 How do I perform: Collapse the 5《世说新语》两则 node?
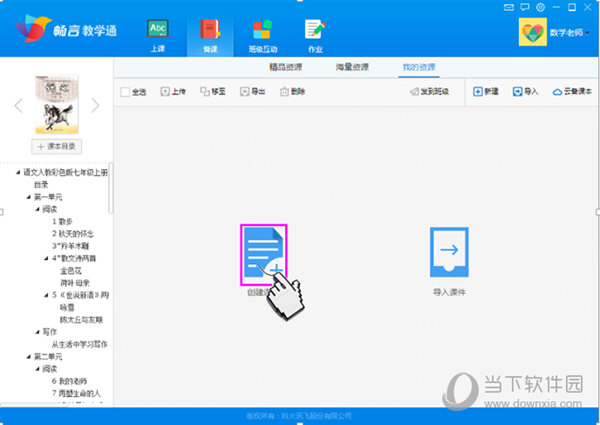coord(46,295)
